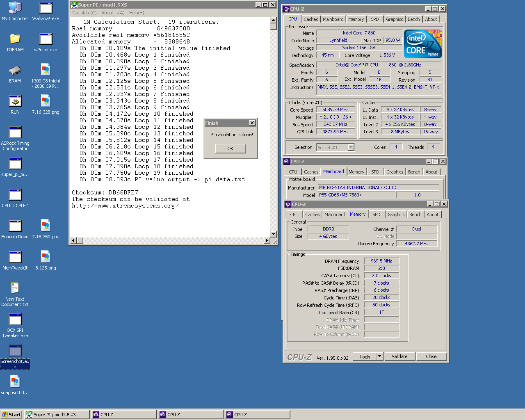Switch to second CPU-Z taskbar button
This screenshot has height=420, width=525.
point(191,415)
